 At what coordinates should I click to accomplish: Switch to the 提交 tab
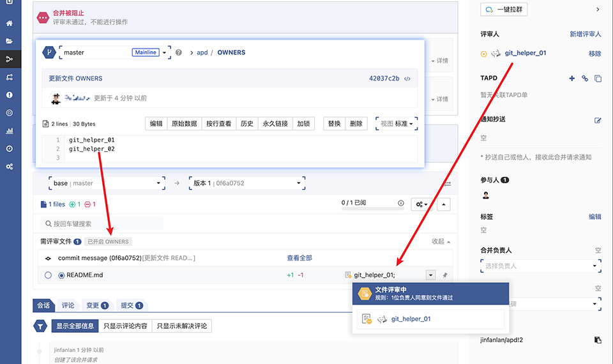(131, 305)
